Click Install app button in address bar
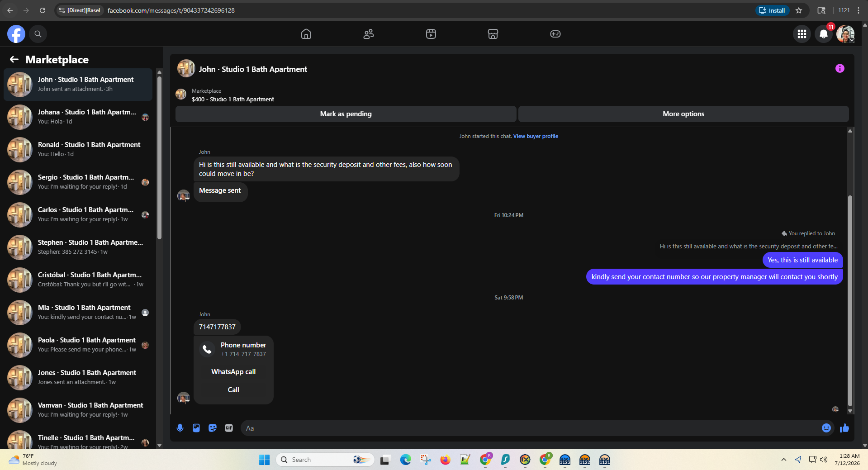The image size is (868, 470). [772, 10]
